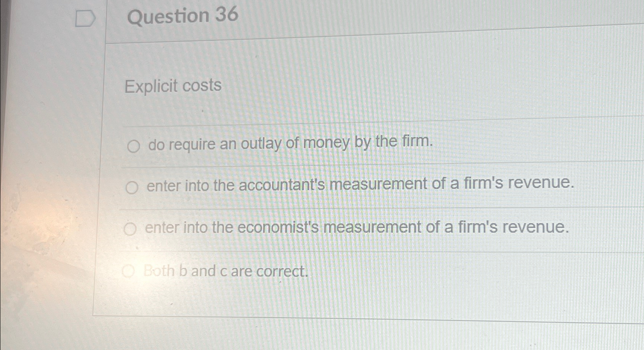The width and height of the screenshot is (644, 350).
Task: Select radio button for 'Both b and c are correct'
Action: coord(128,271)
